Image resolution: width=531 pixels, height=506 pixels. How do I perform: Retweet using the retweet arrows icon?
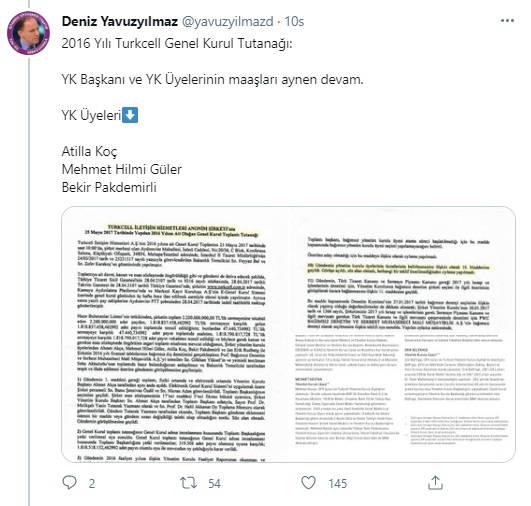click(188, 483)
